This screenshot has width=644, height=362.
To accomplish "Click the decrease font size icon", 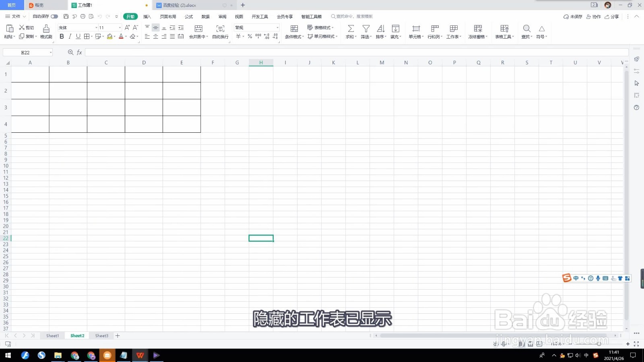I will [x=136, y=27].
